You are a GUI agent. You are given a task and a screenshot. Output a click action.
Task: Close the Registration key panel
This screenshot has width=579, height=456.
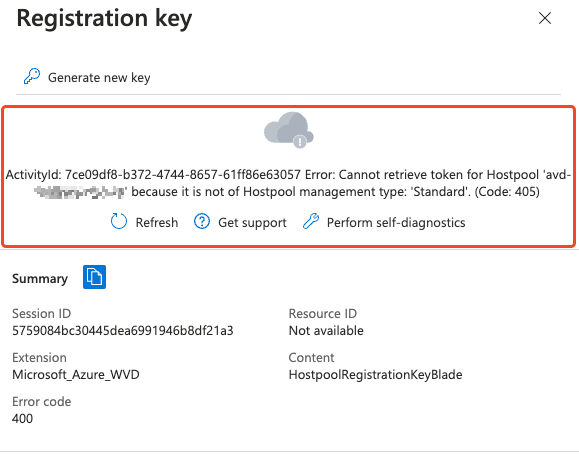(545, 18)
